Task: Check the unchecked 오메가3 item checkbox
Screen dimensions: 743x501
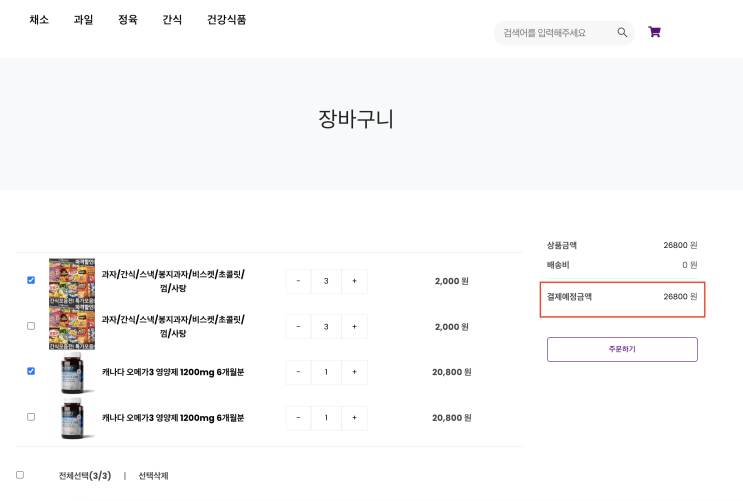Action: (31, 416)
